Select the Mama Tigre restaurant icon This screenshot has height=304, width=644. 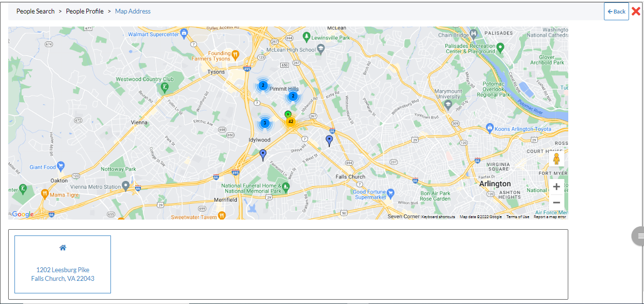[45, 194]
